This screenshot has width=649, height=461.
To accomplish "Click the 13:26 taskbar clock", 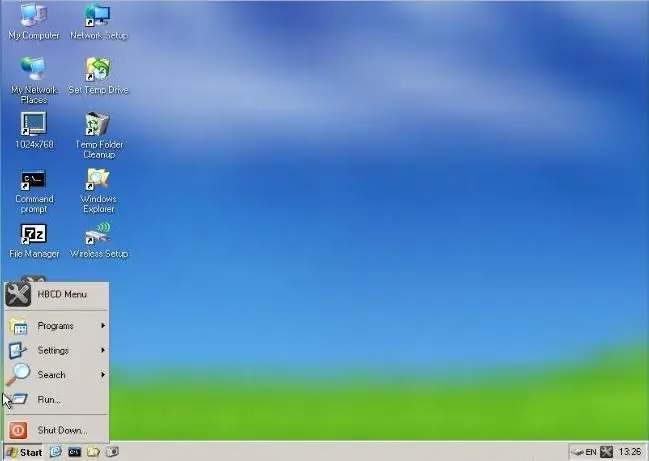I will 630,452.
